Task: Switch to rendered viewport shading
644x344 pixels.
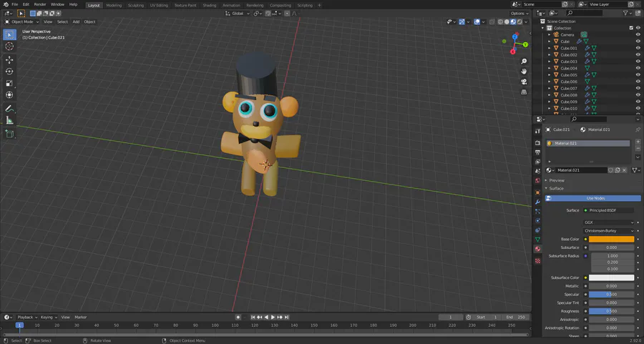Action: [519, 21]
